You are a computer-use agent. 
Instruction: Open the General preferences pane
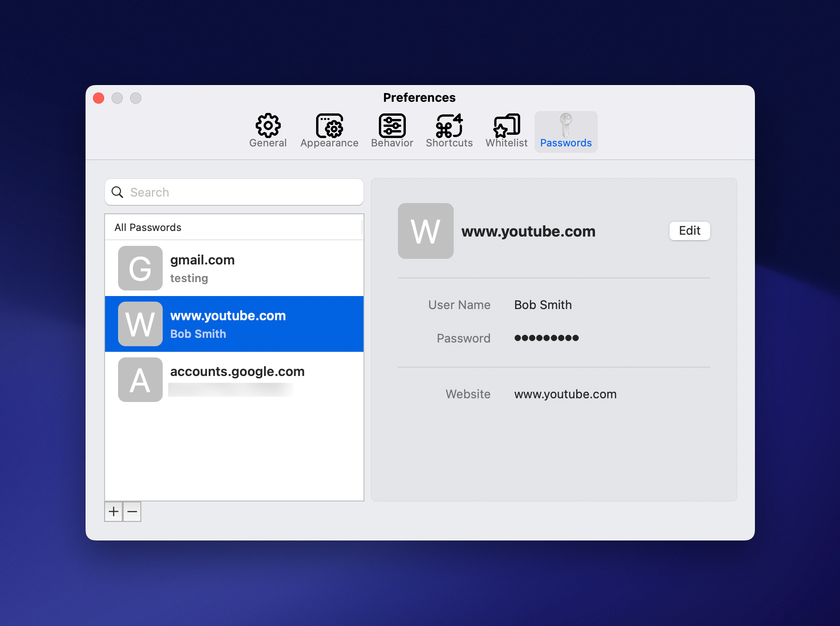(268, 130)
